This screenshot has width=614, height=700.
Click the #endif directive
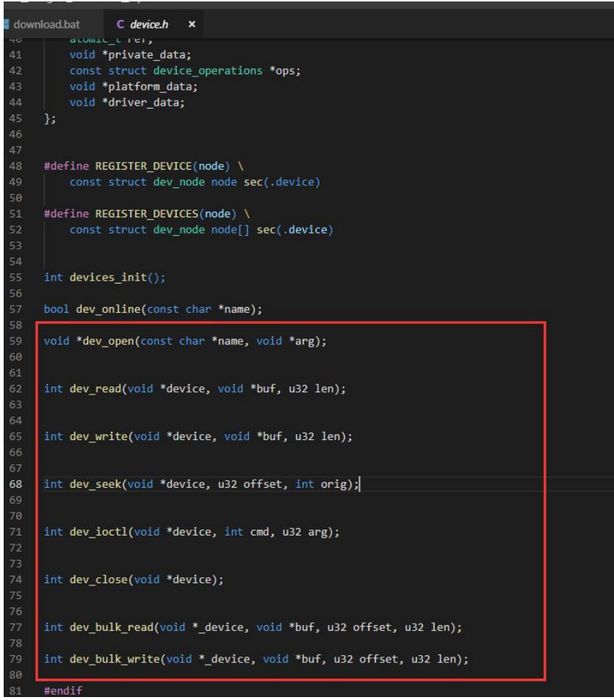(63, 690)
